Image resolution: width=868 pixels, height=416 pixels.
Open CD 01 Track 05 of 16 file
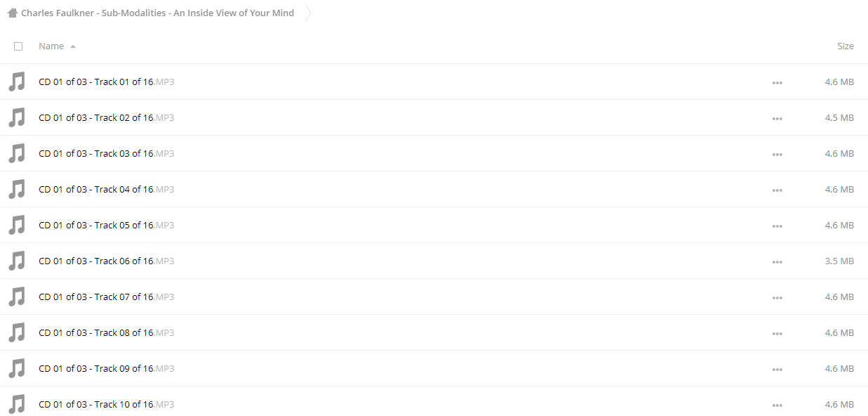click(x=106, y=225)
